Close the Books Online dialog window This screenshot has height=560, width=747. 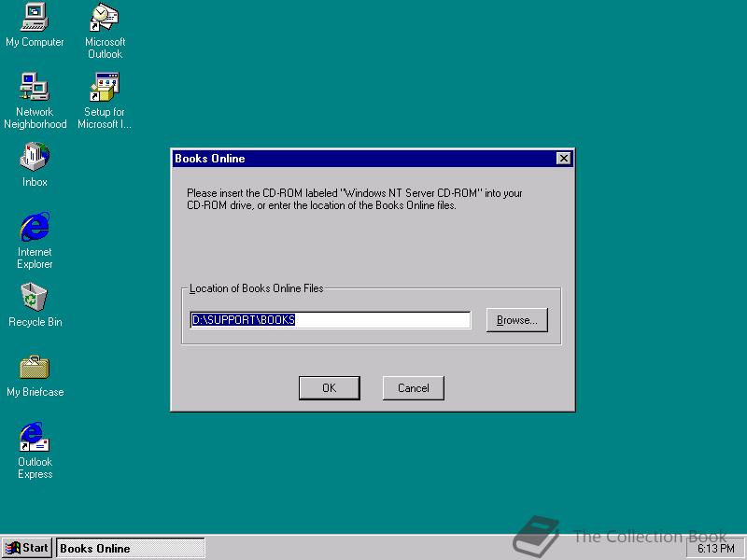pos(564,159)
